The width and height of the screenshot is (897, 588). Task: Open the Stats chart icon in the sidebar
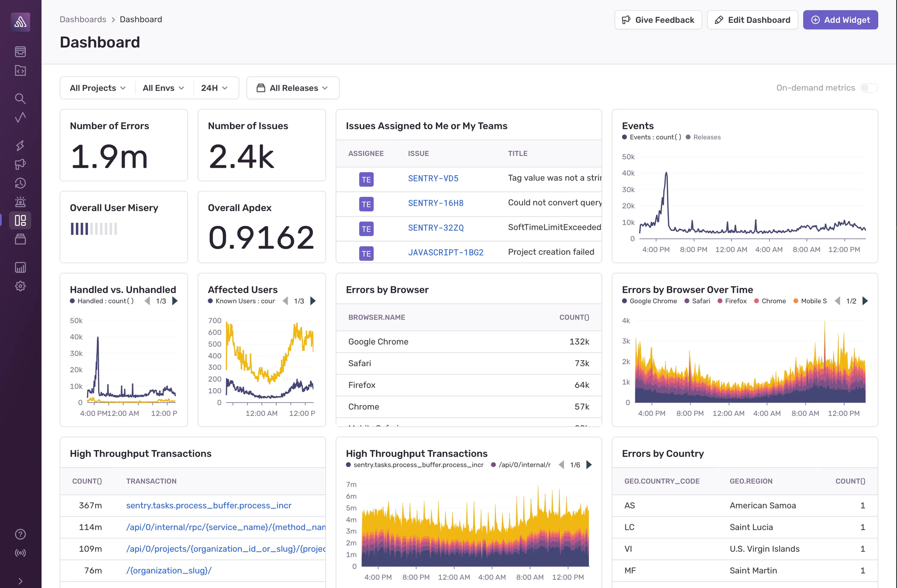(20, 267)
